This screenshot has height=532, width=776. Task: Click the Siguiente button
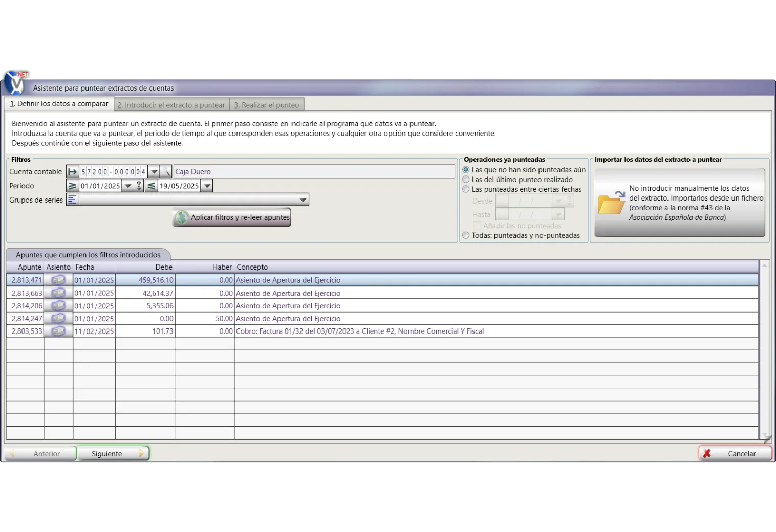pos(113,454)
